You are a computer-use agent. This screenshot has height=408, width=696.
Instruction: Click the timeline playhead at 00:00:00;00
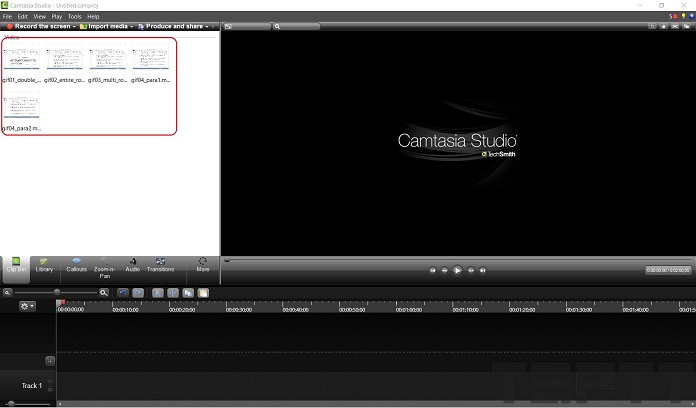[x=61, y=303]
